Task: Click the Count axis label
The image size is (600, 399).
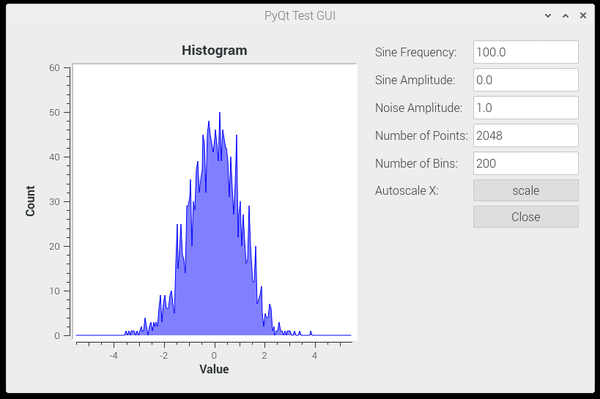Action: [x=30, y=201]
